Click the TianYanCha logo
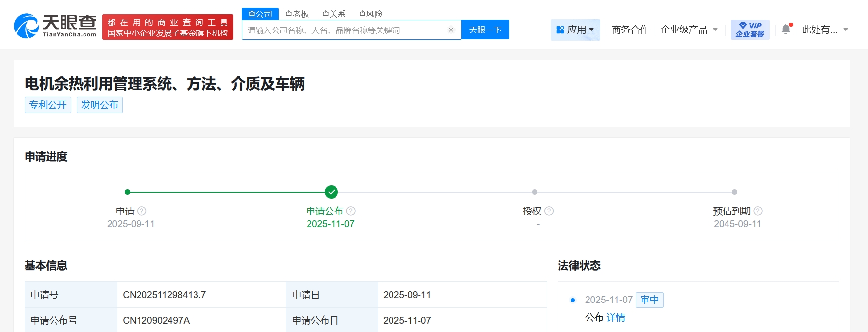 pos(55,26)
